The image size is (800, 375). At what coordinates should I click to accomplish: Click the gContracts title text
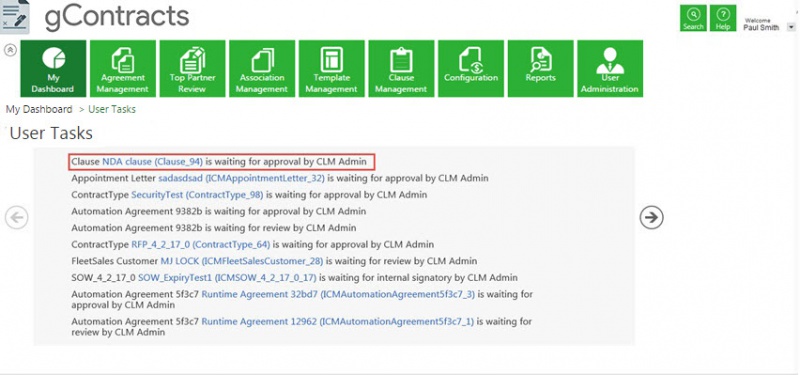coord(117,16)
